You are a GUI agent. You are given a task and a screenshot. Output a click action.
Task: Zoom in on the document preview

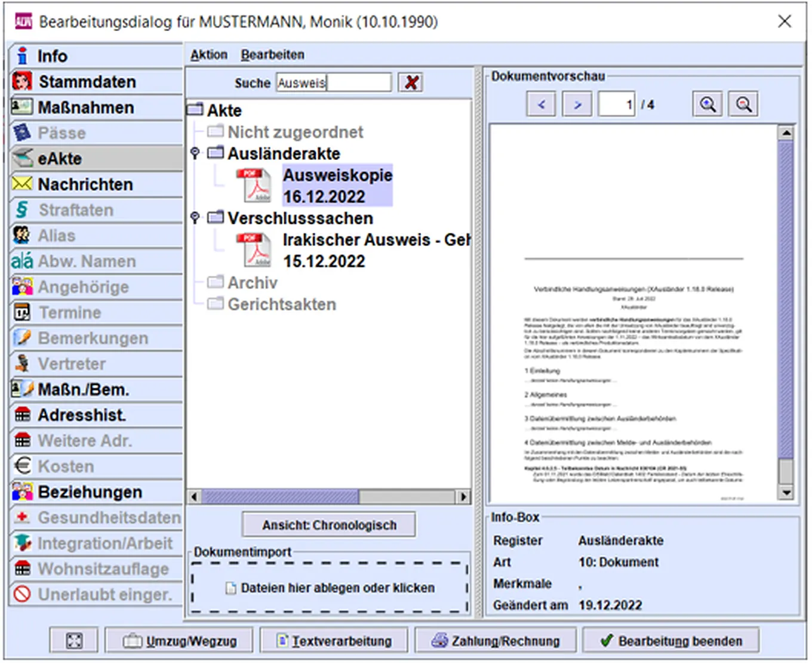pyautogui.click(x=708, y=104)
